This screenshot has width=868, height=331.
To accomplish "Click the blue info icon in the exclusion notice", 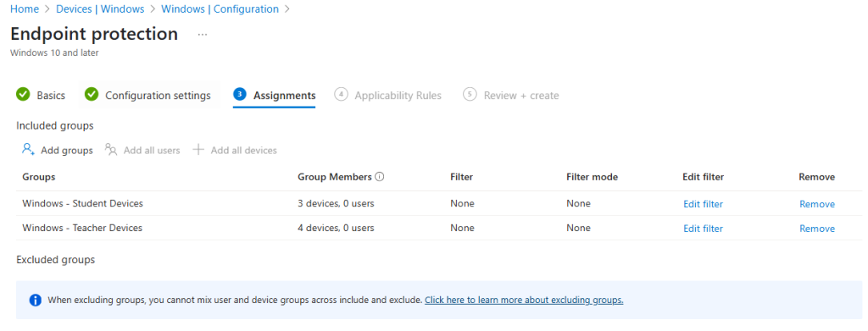I will click(x=36, y=300).
